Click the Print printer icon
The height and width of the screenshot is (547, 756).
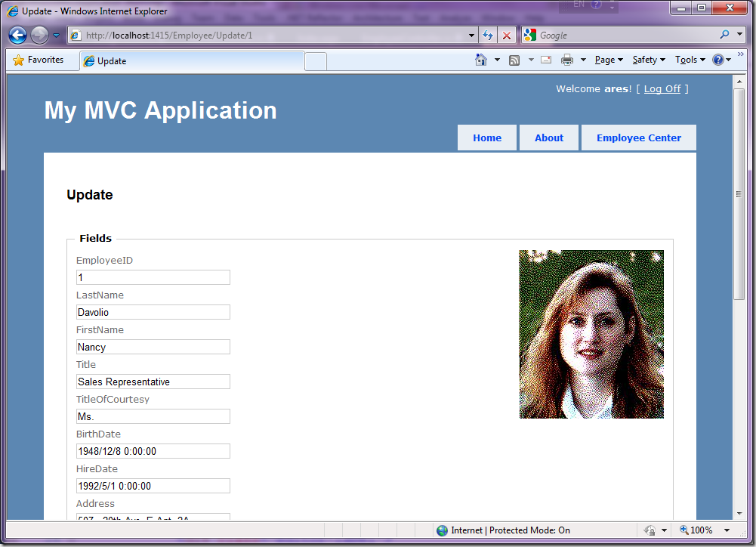[x=566, y=60]
